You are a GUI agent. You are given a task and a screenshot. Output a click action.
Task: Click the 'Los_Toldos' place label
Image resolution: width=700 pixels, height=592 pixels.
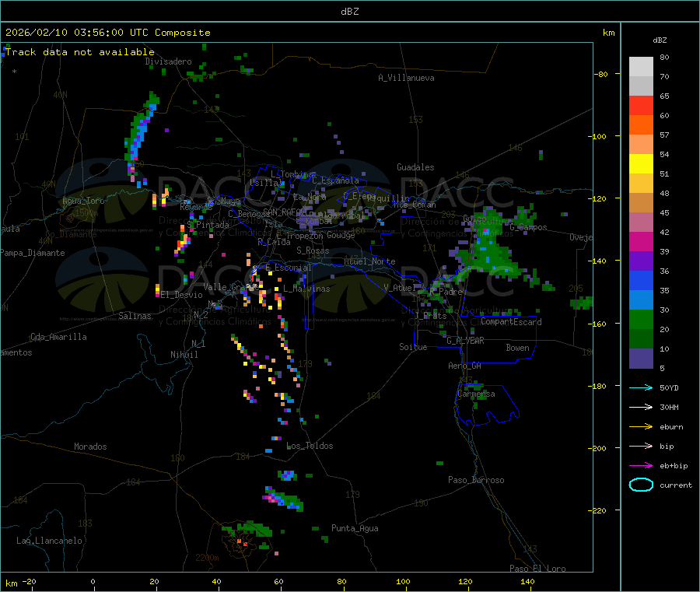(x=310, y=446)
